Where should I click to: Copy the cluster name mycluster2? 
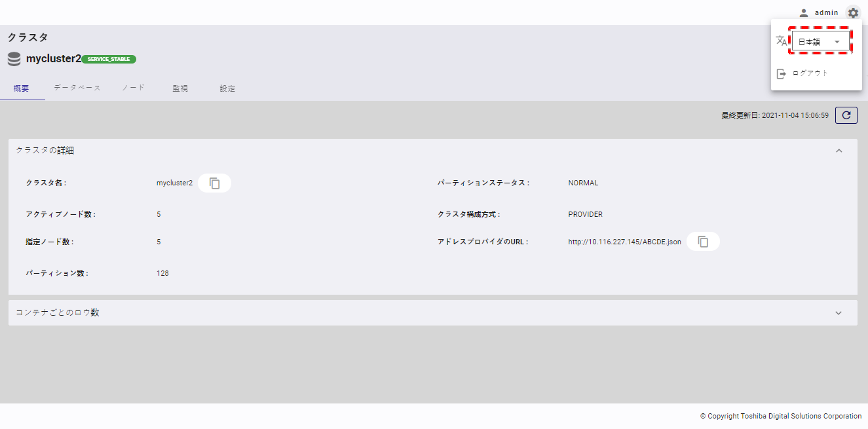tap(215, 183)
